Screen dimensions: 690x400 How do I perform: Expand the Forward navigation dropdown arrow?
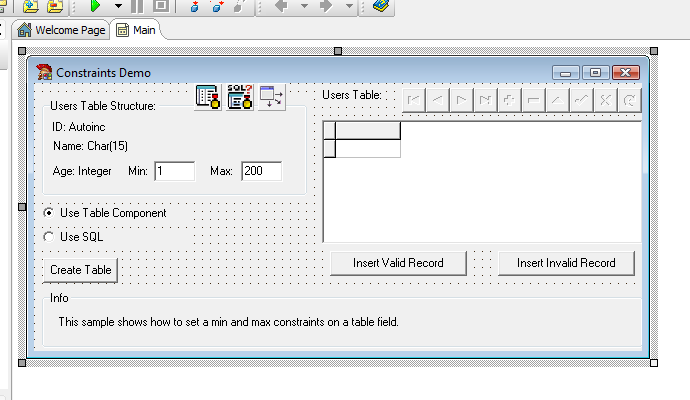coord(349,6)
